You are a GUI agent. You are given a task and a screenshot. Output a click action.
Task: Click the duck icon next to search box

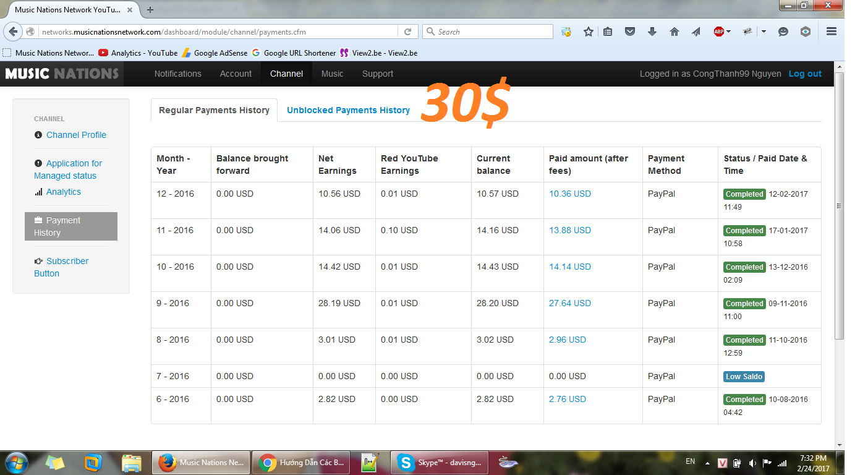(x=566, y=32)
